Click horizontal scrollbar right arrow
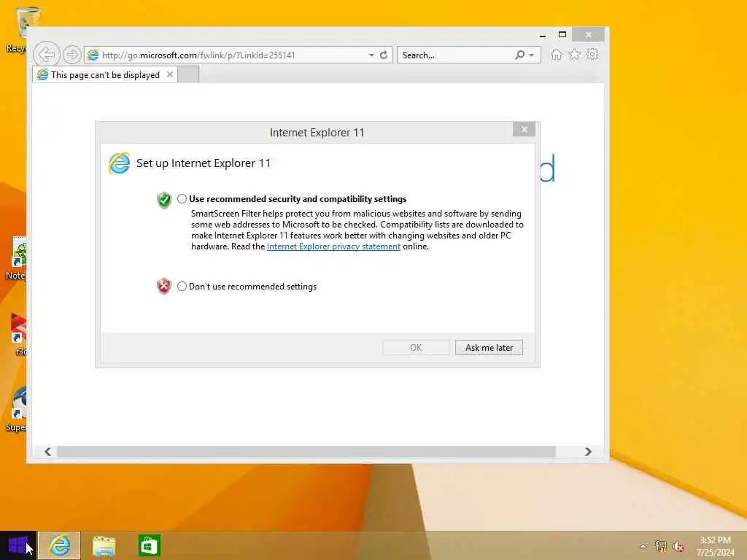 click(588, 451)
